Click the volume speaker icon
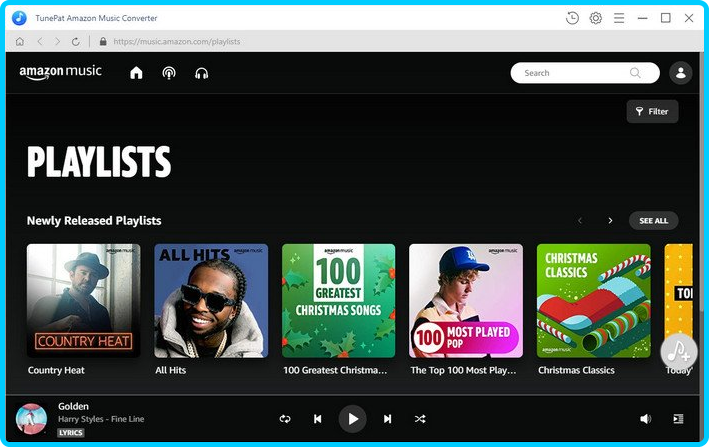 [645, 419]
